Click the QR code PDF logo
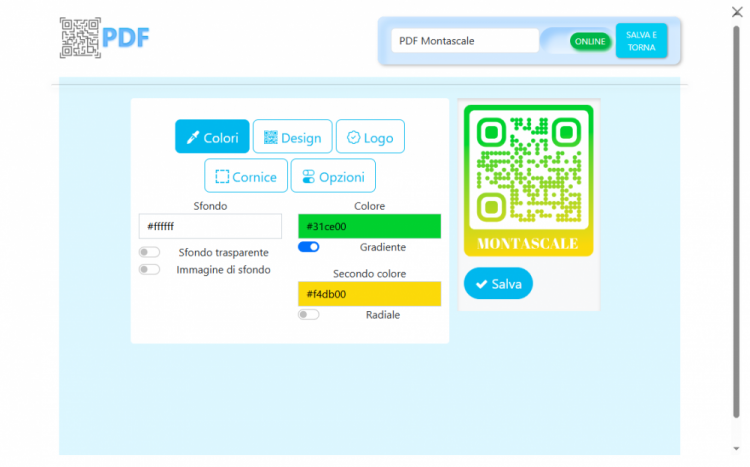Image resolution: width=750 pixels, height=467 pixels. point(104,38)
